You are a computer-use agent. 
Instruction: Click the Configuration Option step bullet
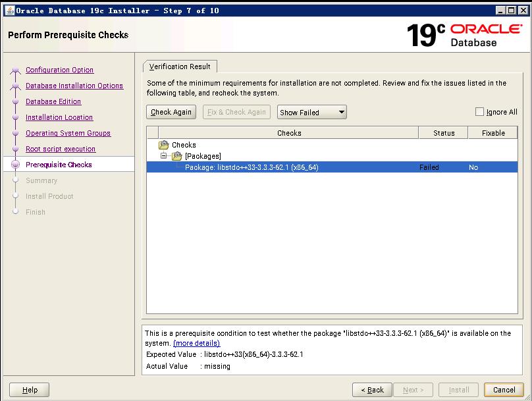[x=15, y=70]
